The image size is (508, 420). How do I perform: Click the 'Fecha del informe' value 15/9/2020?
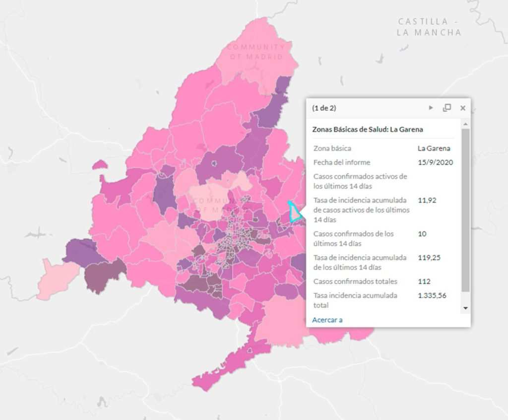435,162
